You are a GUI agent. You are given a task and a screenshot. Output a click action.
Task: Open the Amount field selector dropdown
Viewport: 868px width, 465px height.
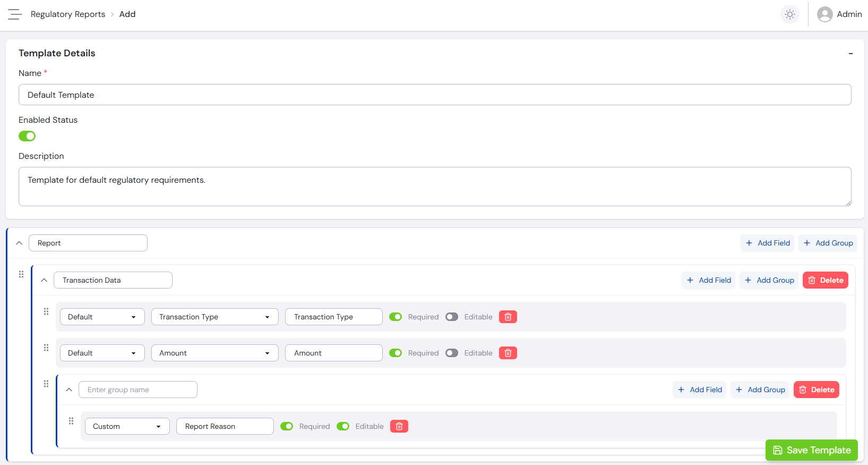[215, 353]
